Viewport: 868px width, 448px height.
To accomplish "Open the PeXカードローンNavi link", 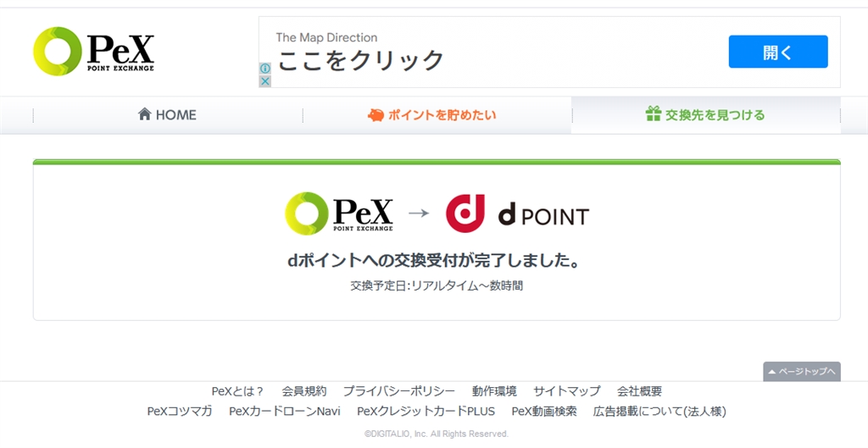I will pos(285,412).
